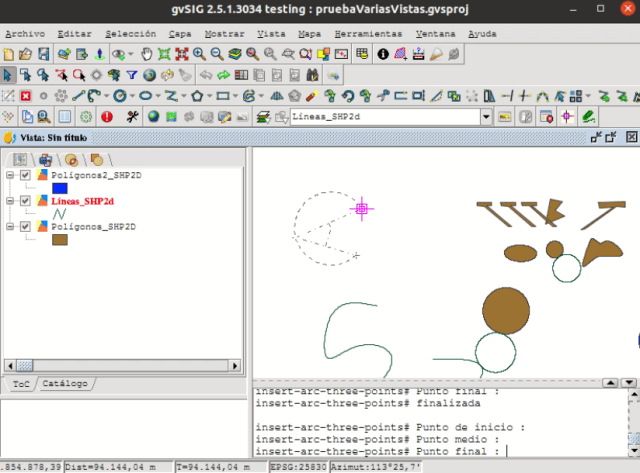Screen dimensions: 640x473
Task: Collapse the Polígonos2_SHP2D tree node
Action: pos(11,174)
